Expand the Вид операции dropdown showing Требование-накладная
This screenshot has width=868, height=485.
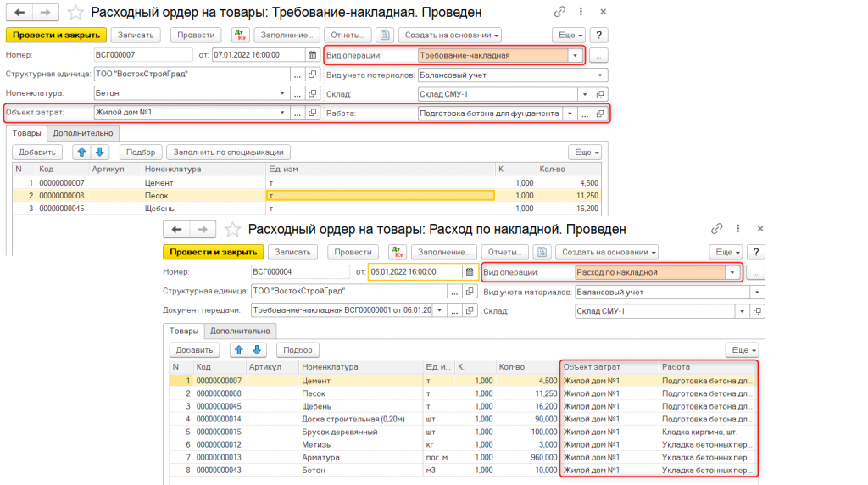[x=576, y=55]
